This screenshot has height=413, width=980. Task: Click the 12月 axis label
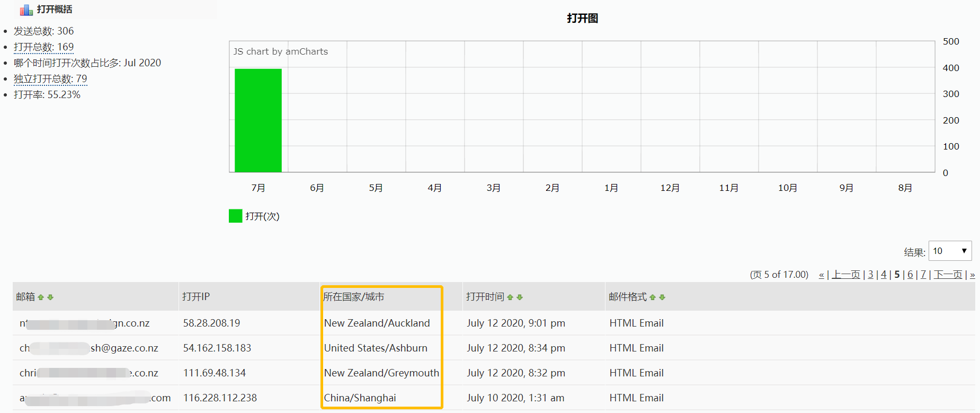pos(670,188)
